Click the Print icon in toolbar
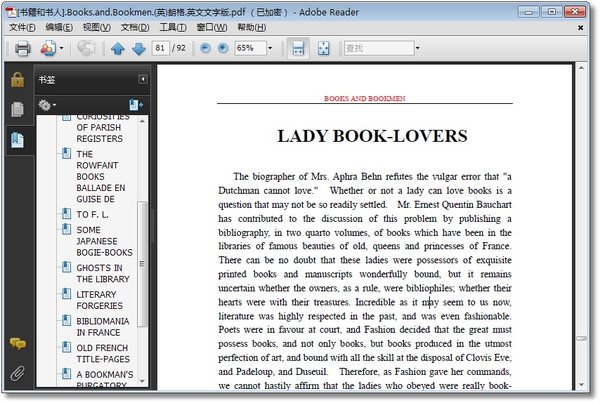This screenshot has width=600, height=403. [x=22, y=48]
